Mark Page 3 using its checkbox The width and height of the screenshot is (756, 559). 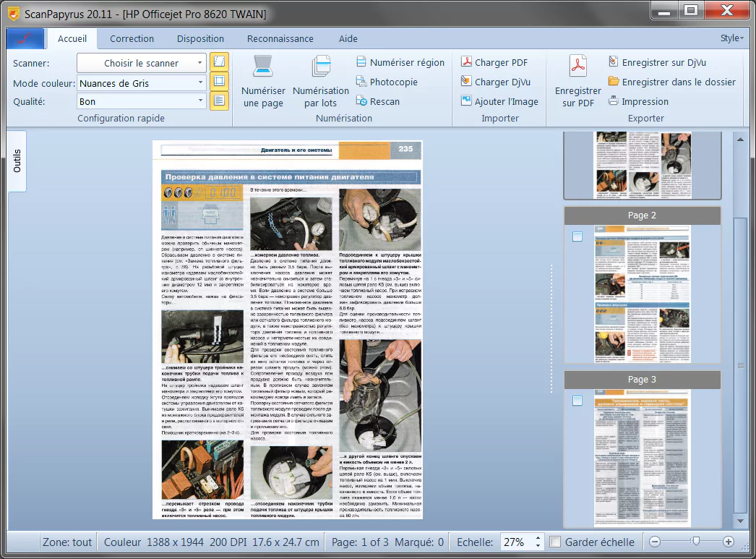click(x=577, y=401)
